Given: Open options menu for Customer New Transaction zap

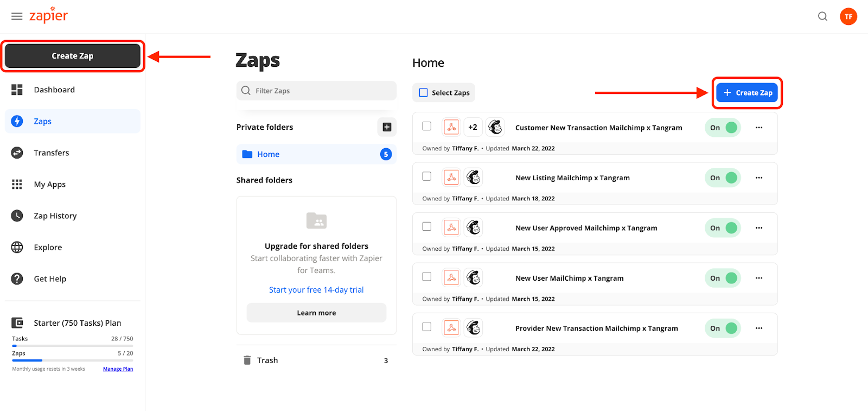Looking at the screenshot, I should pyautogui.click(x=759, y=128).
